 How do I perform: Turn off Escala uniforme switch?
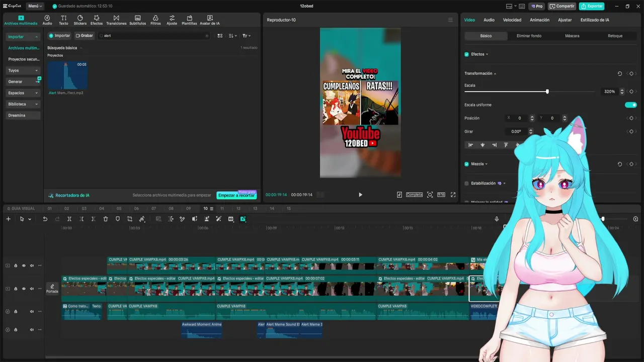[631, 105]
